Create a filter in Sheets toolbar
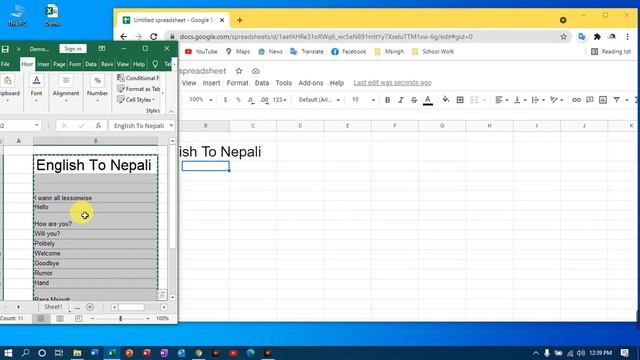 tap(617, 100)
